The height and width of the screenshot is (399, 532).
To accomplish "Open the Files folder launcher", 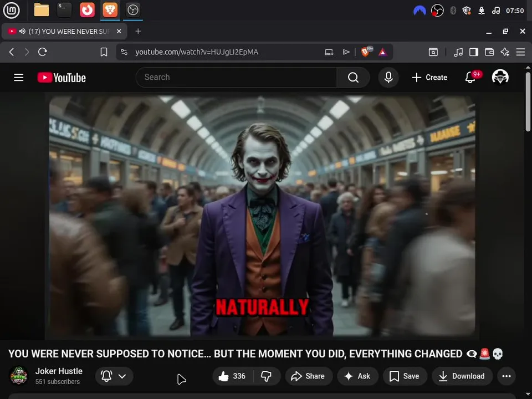I will click(x=42, y=10).
